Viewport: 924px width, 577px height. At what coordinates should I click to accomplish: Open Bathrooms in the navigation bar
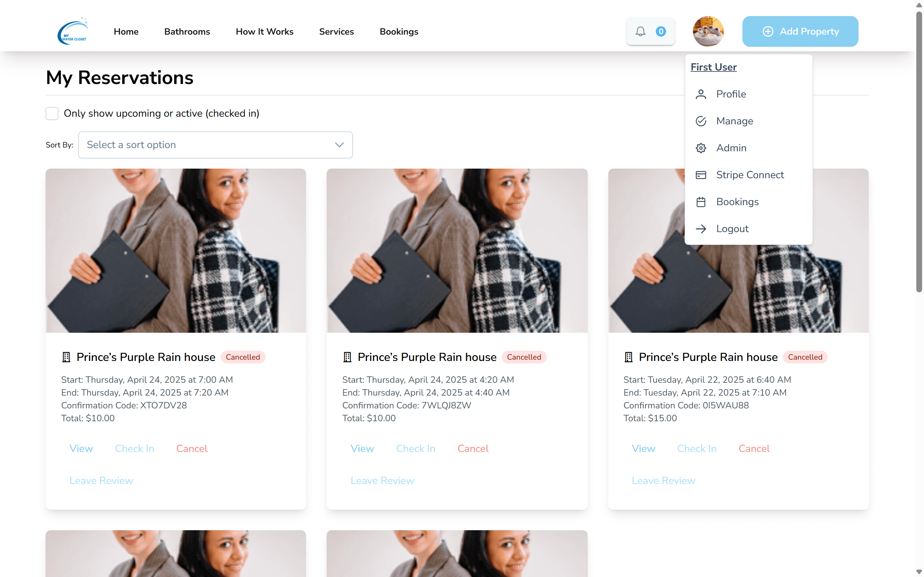[187, 32]
